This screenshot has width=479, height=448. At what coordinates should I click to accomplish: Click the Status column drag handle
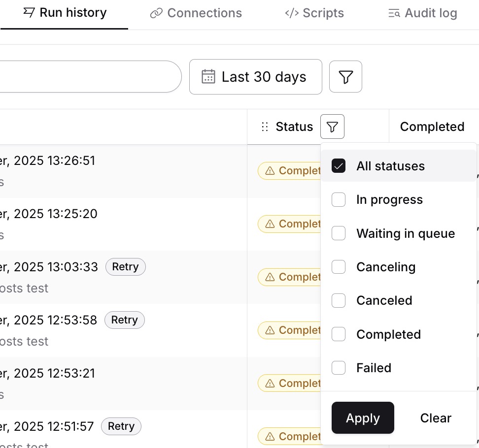pos(265,127)
